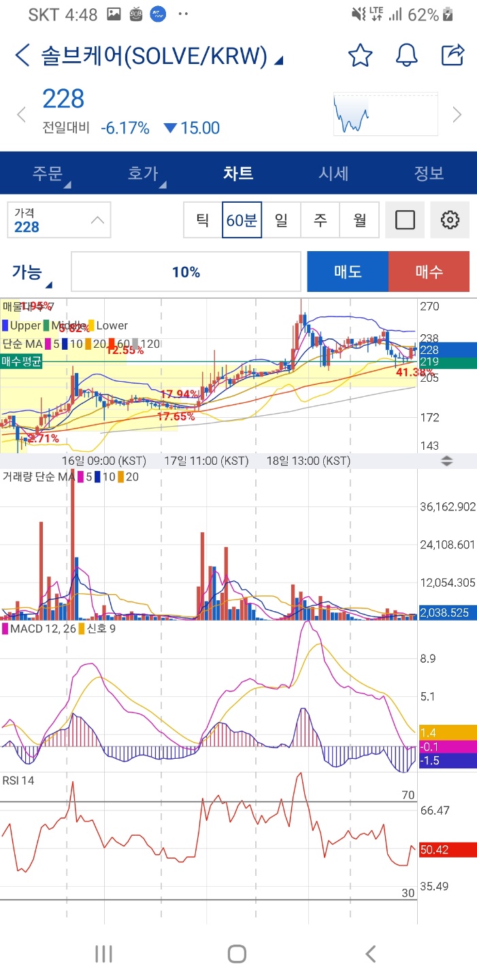Tap the 매수평균 label on chart
The height and width of the screenshot is (980, 477).
22,362
